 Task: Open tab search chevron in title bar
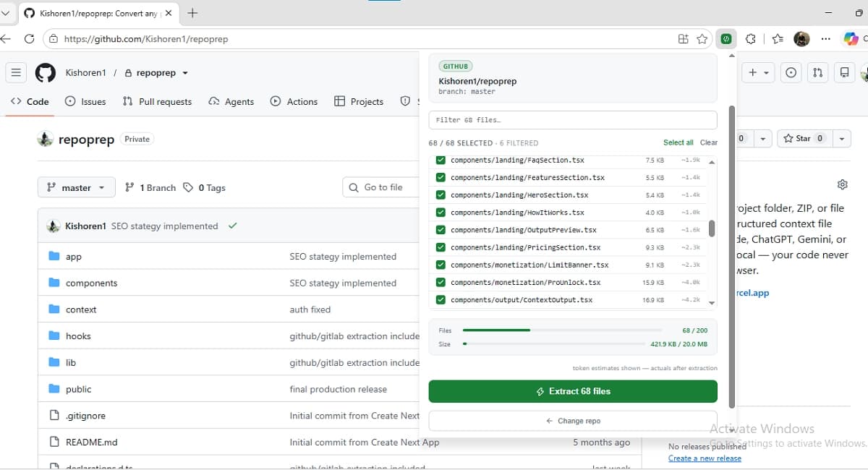coord(6,13)
